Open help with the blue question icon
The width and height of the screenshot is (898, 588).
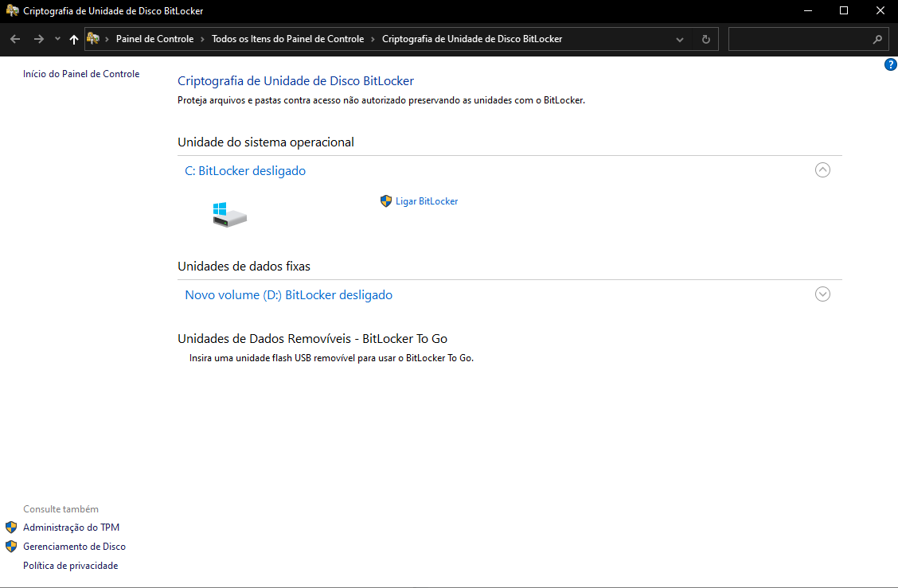pyautogui.click(x=891, y=64)
